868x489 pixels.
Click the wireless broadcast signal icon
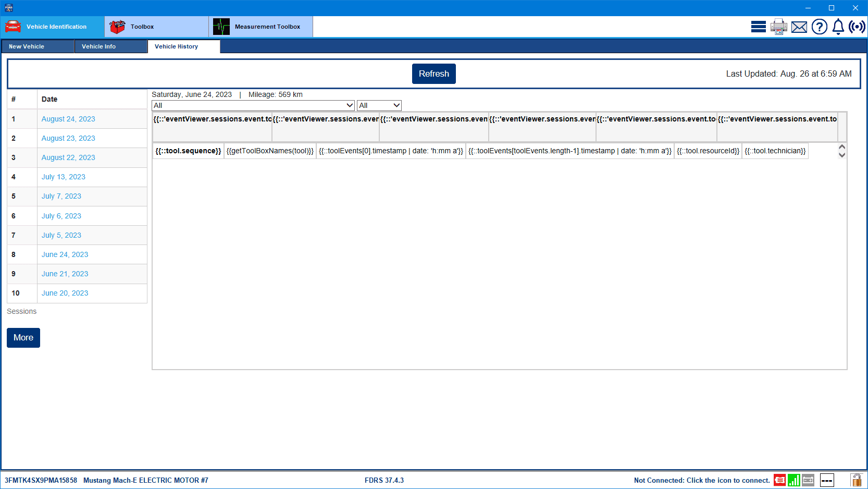pos(857,27)
